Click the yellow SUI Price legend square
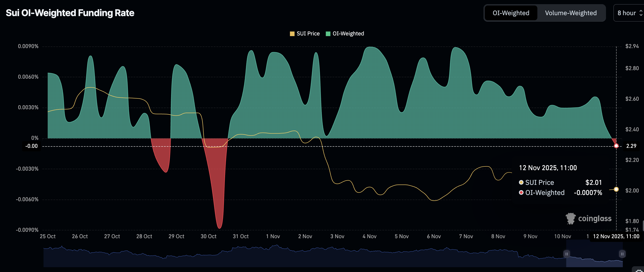Viewport: 644px width, 272px height. [x=292, y=34]
